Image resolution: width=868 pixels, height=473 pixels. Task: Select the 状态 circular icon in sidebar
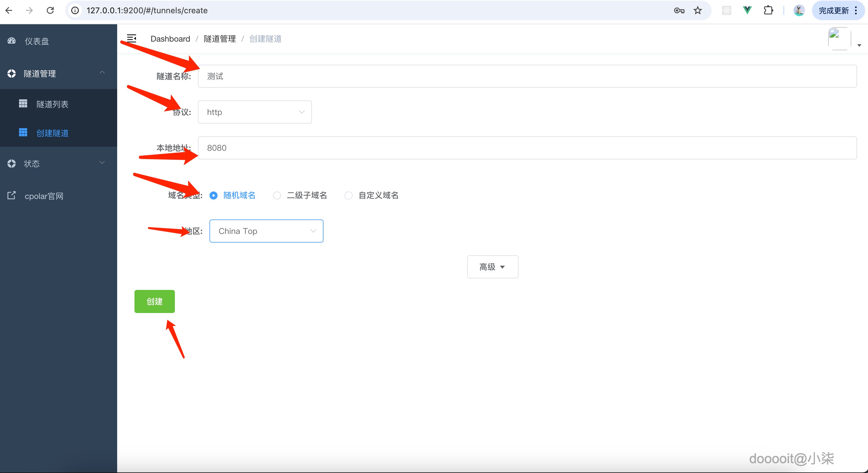[11, 163]
